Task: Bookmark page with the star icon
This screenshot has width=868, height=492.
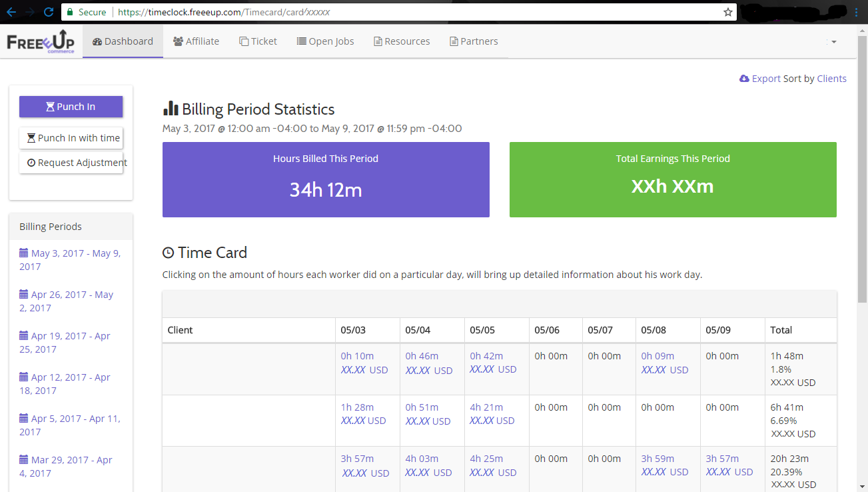Action: point(728,12)
